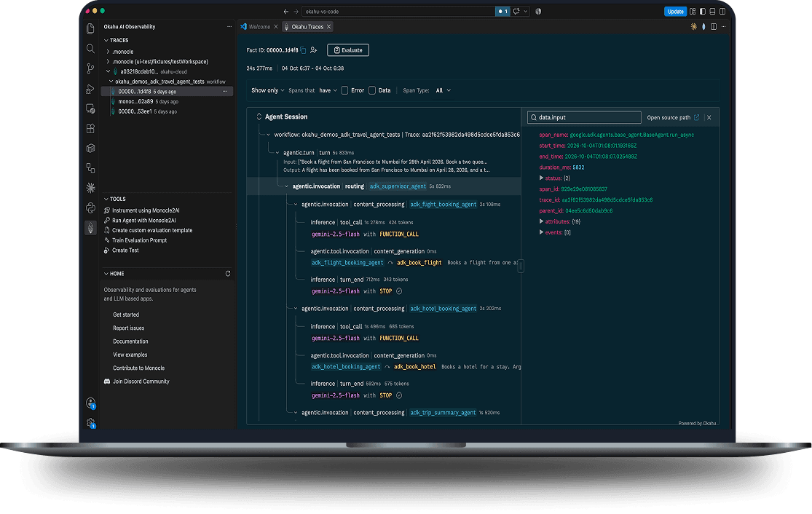Collapse the a03218cdab10 okahu-cloud node
This screenshot has height=514, width=812.
pyautogui.click(x=108, y=71)
